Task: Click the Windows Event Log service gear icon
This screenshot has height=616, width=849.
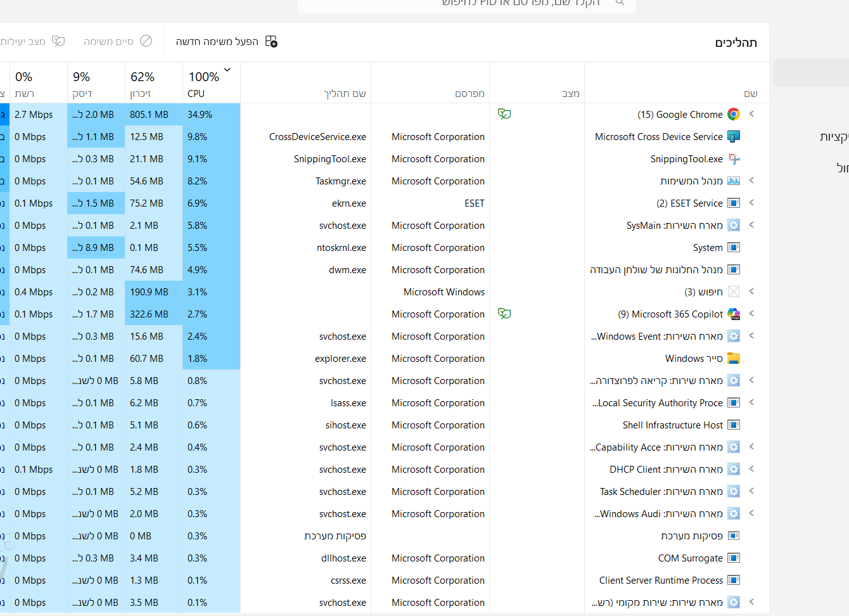Action: pos(734,336)
